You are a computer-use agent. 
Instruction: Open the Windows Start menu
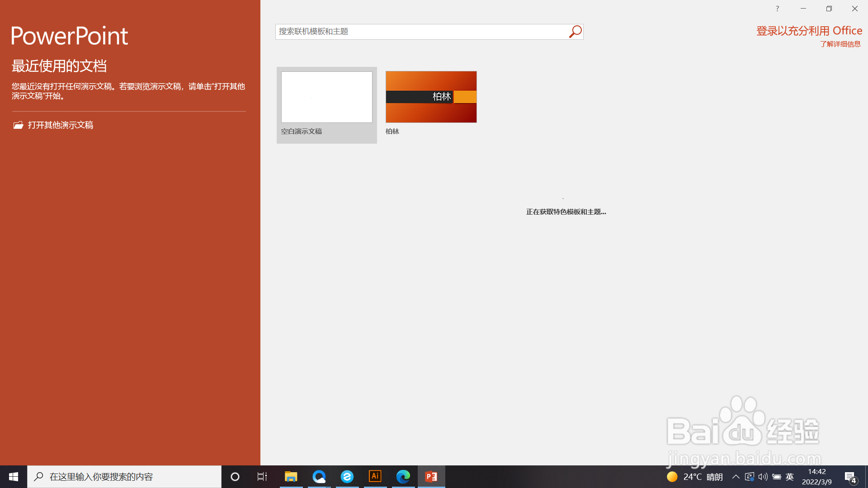pyautogui.click(x=14, y=477)
